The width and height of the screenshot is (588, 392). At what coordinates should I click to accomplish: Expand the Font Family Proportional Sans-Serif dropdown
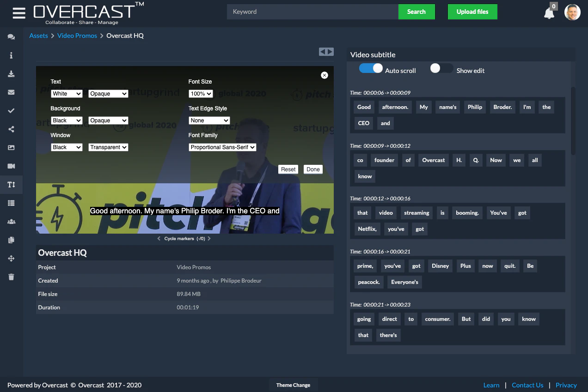222,147
